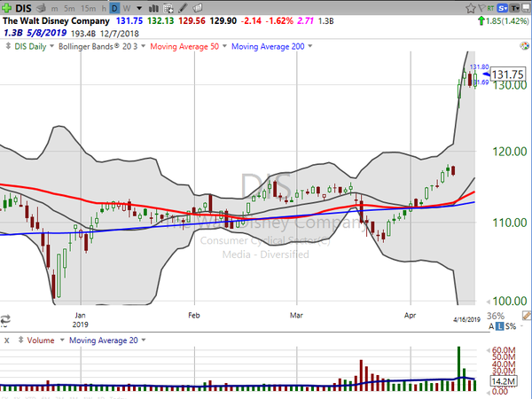Screen dimensions: 532x399
Task: Select the A arithmetic scale option
Action: click(491, 326)
